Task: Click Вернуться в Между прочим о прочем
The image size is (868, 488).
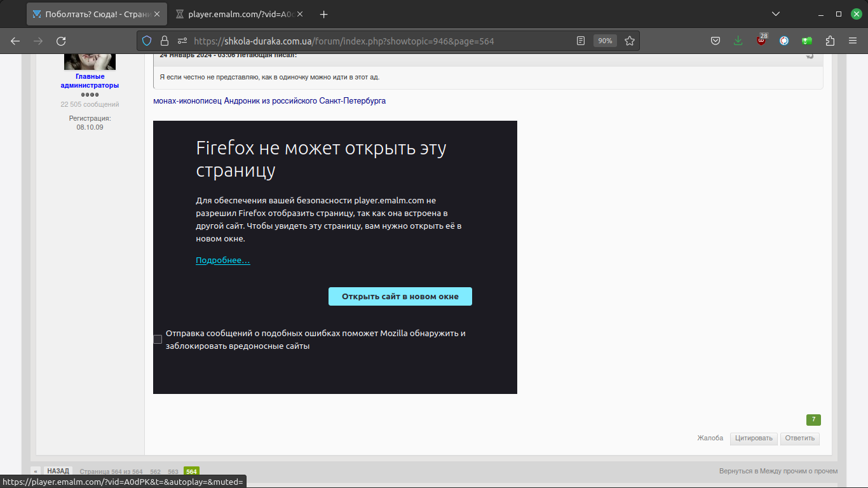Action: (x=778, y=471)
